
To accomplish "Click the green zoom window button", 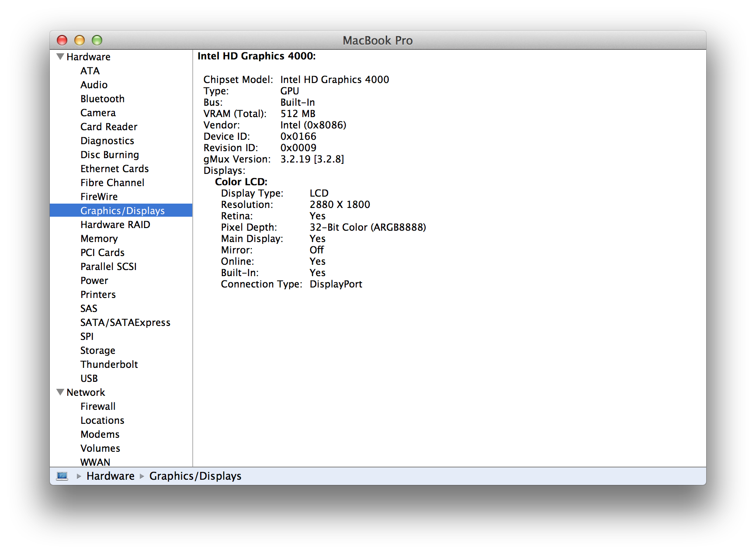I will coord(97,40).
